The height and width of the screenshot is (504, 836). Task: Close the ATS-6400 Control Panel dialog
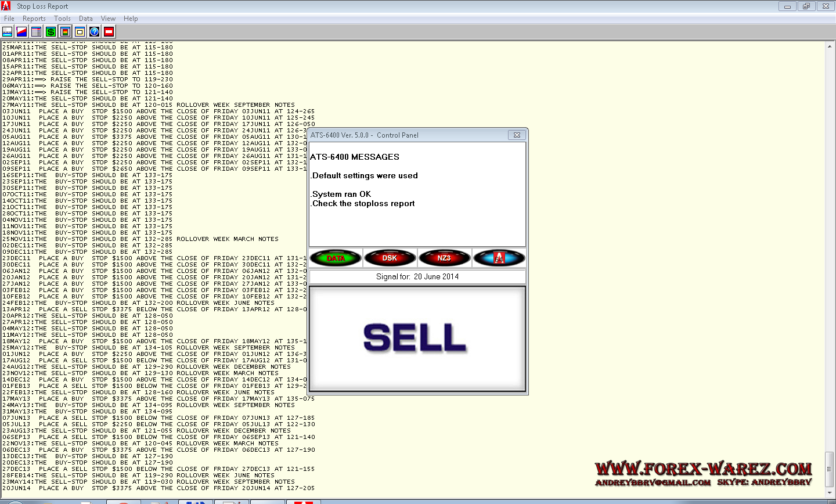coord(516,135)
